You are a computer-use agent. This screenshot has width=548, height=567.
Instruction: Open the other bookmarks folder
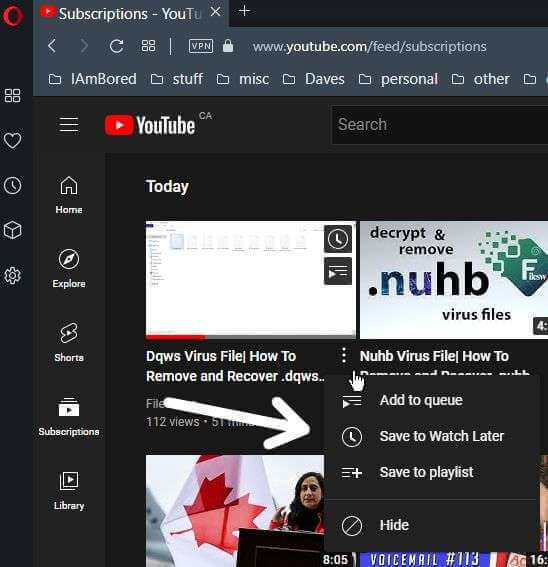pyautogui.click(x=480, y=79)
